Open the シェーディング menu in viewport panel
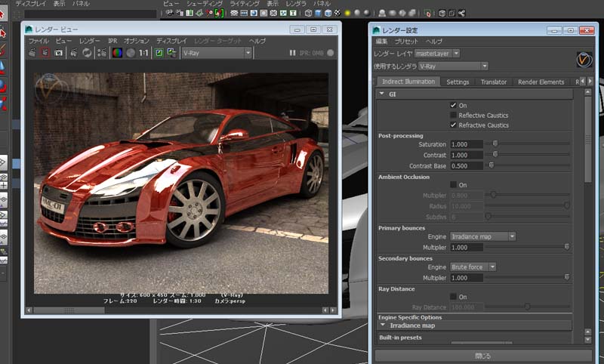The height and width of the screenshot is (364, 604). (x=204, y=4)
